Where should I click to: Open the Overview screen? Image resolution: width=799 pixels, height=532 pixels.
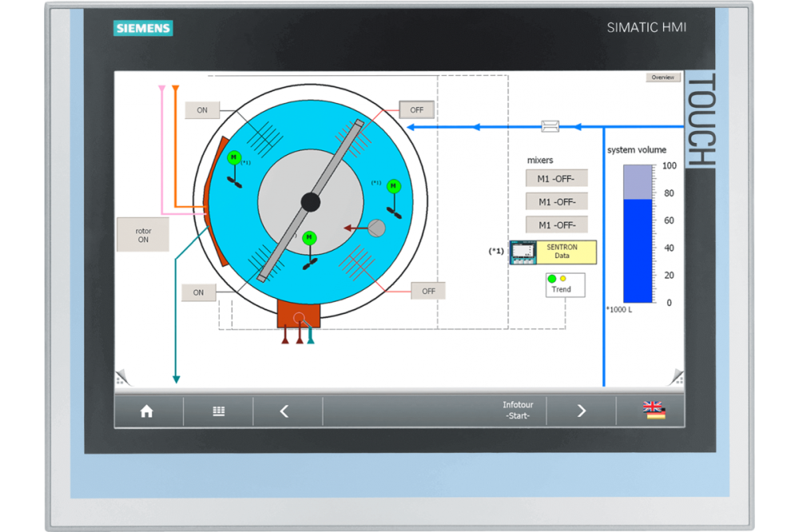[x=662, y=77]
